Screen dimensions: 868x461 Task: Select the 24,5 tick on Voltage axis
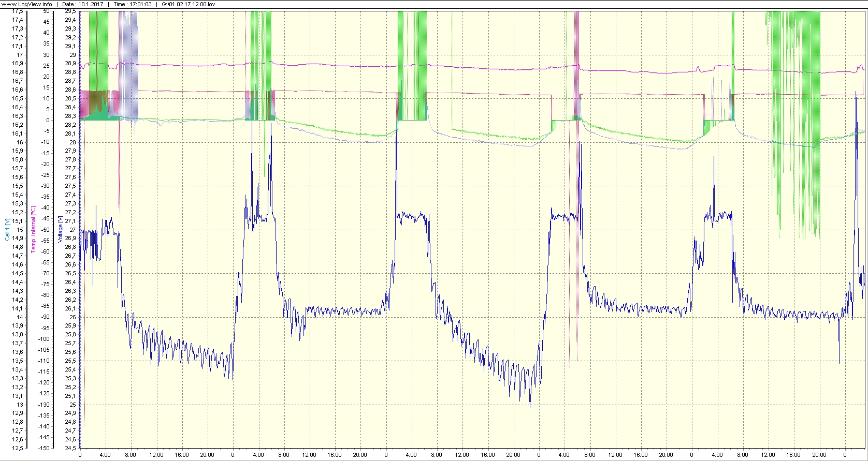click(70, 448)
